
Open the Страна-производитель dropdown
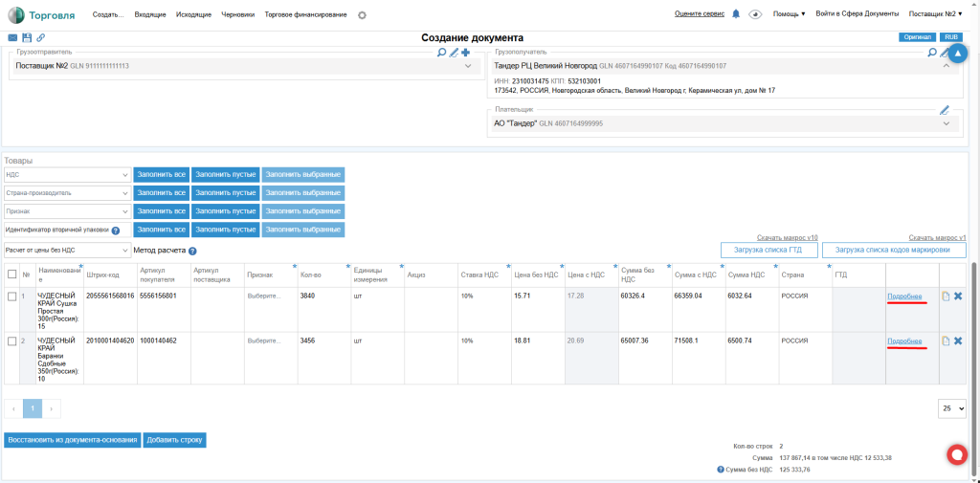67,193
